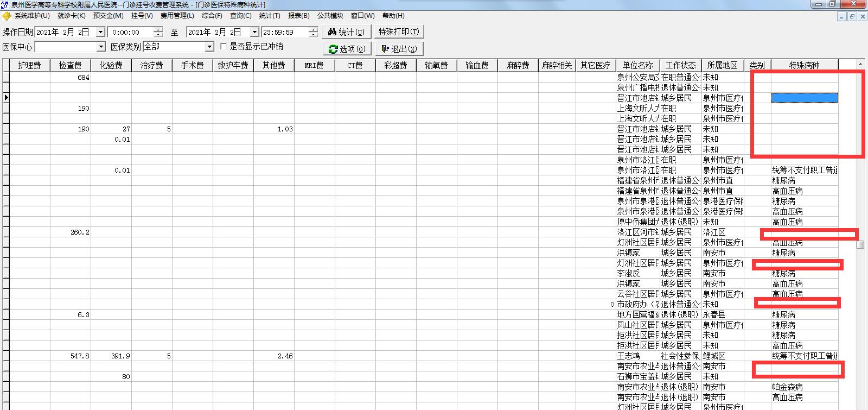Close the inner 门诊医保特殊病种统计 child window
Image resolution: width=868 pixels, height=410 pixels.
point(861,16)
